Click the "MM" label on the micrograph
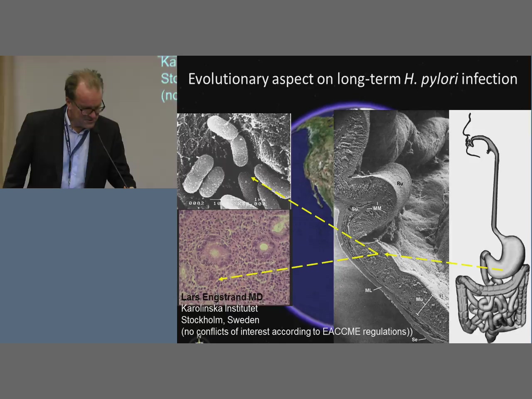 tap(377, 208)
